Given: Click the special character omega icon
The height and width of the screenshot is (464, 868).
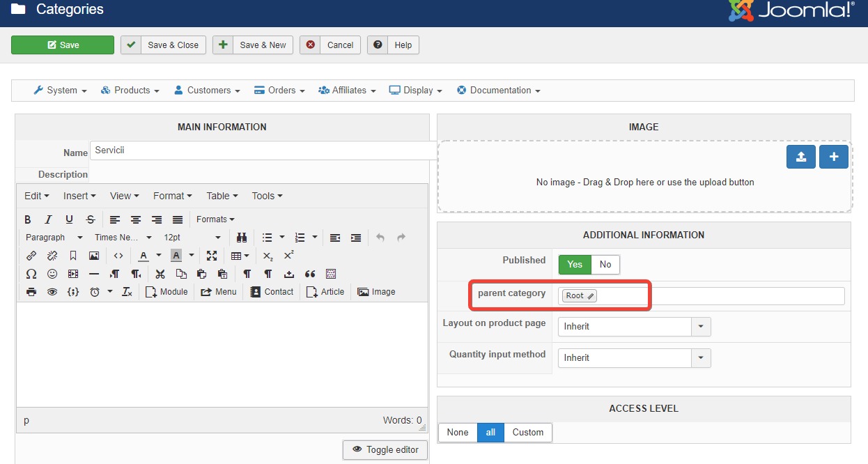Looking at the screenshot, I should [x=31, y=274].
